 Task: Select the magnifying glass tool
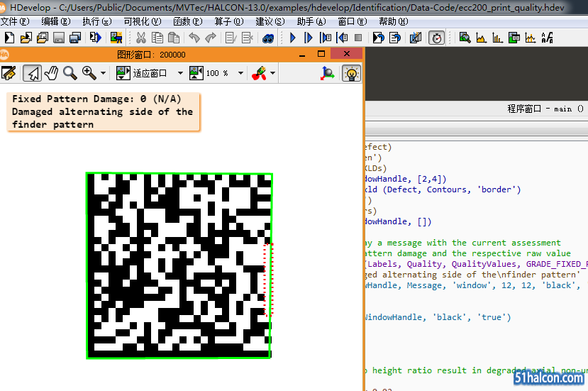(70, 73)
